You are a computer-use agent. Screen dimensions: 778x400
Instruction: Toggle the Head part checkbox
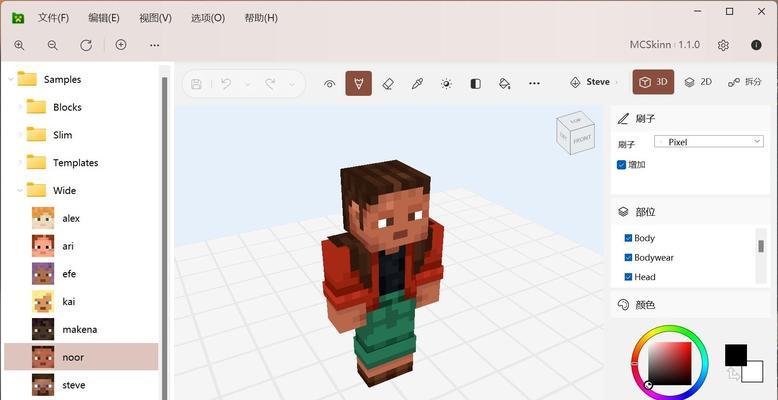(x=628, y=277)
